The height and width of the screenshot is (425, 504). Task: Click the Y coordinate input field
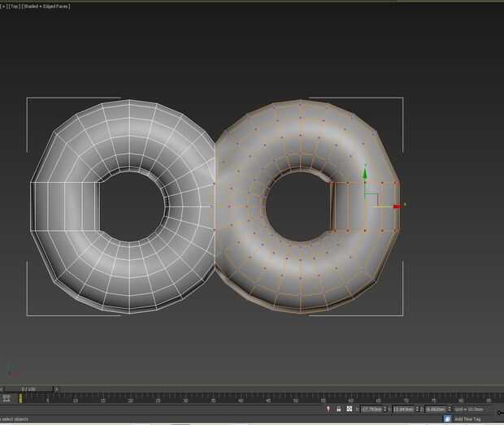403,410
